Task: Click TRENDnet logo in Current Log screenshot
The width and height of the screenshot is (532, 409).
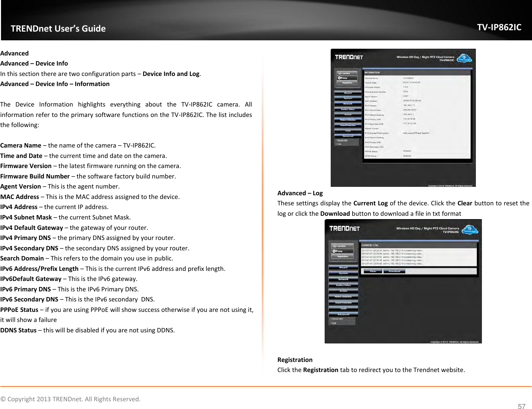Action: tap(344, 229)
